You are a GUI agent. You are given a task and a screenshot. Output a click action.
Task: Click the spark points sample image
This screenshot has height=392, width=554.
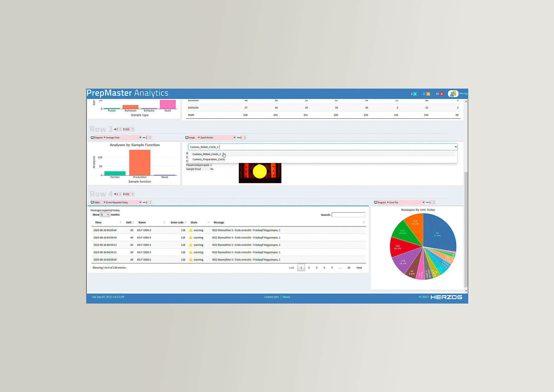coord(260,173)
